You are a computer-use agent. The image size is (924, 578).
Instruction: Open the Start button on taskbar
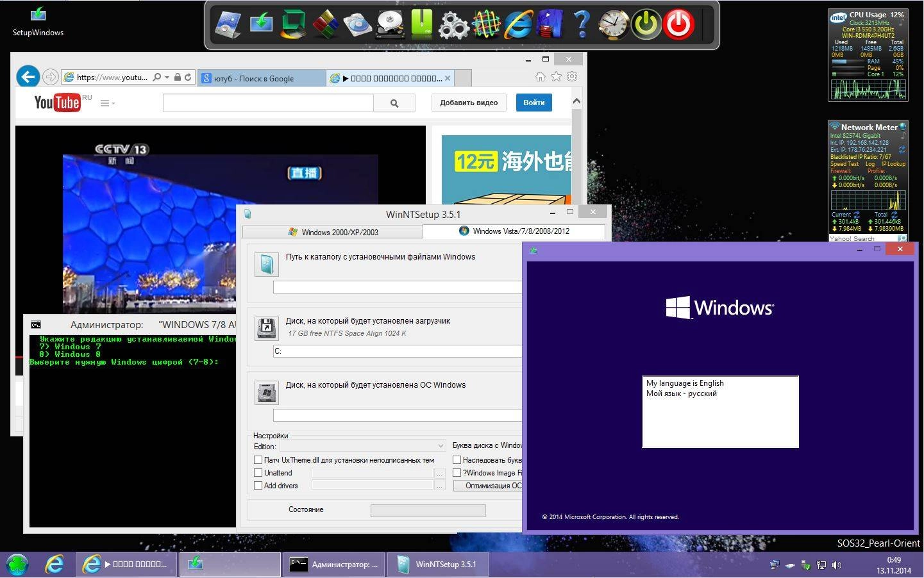pyautogui.click(x=18, y=565)
